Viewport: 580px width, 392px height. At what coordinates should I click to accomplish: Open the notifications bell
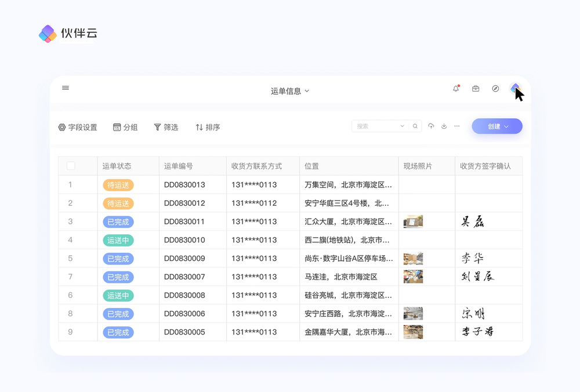click(x=456, y=89)
